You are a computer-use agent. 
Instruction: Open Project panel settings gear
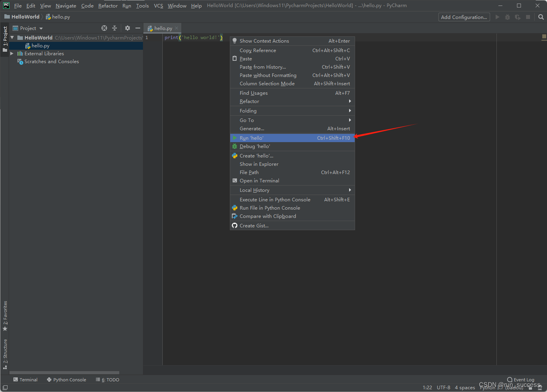point(127,28)
